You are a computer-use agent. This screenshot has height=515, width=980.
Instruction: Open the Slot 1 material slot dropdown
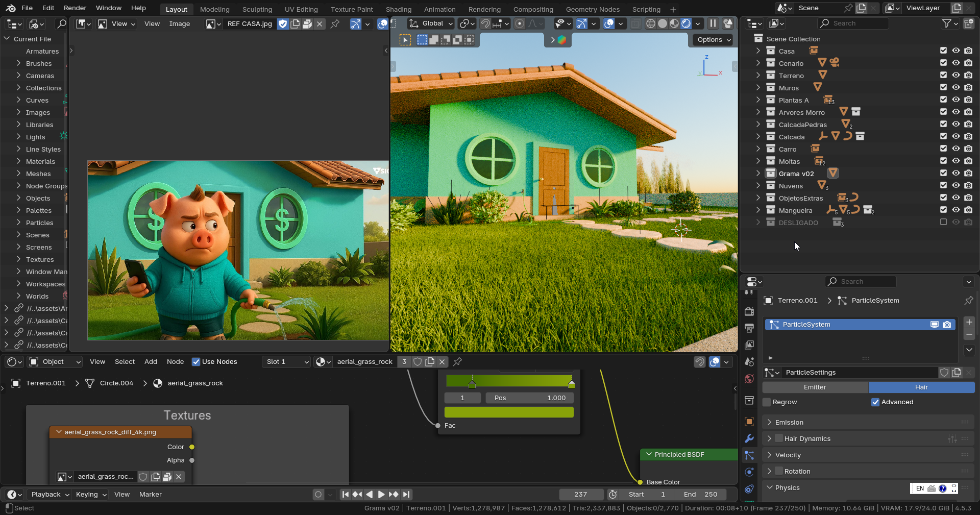[x=286, y=362]
